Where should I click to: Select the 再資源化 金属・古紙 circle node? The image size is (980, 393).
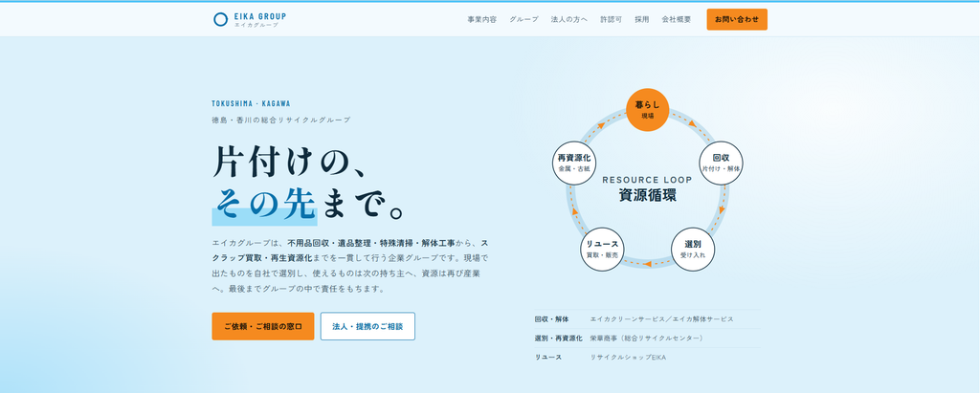point(574,164)
